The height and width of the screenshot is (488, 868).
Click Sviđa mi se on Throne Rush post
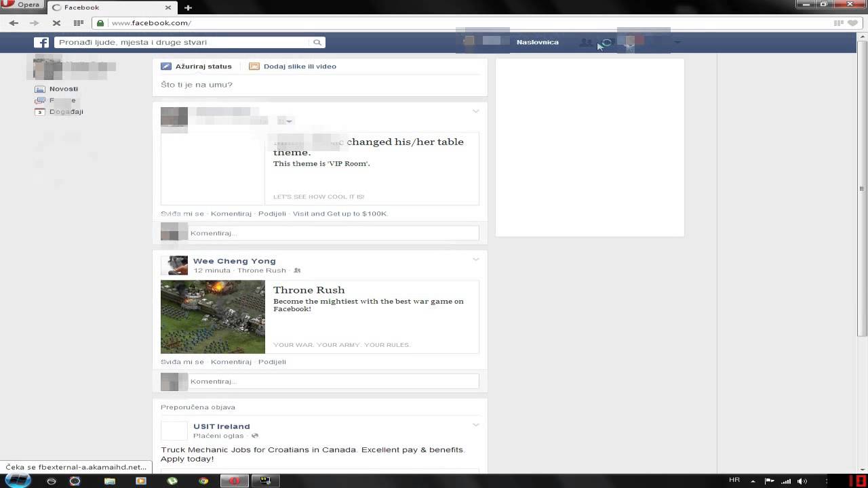click(182, 362)
